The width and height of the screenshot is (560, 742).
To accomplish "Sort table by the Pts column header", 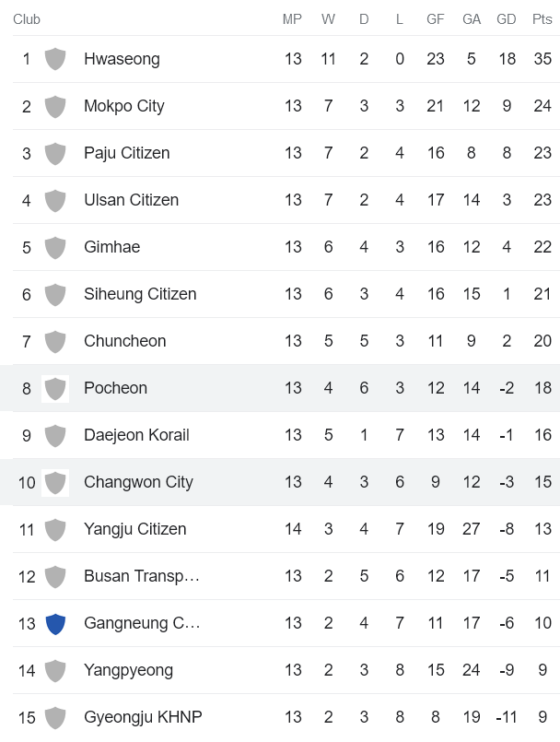I will pyautogui.click(x=542, y=18).
